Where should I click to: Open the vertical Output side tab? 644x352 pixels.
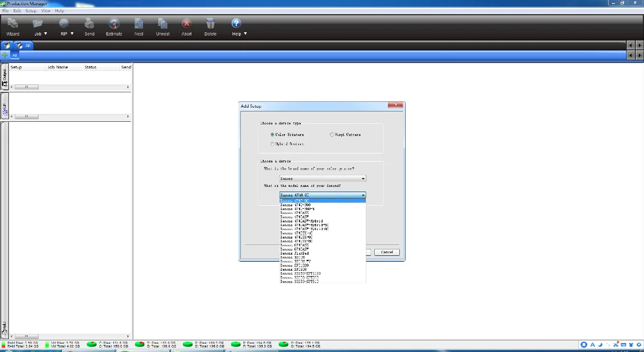pyautogui.click(x=5, y=77)
